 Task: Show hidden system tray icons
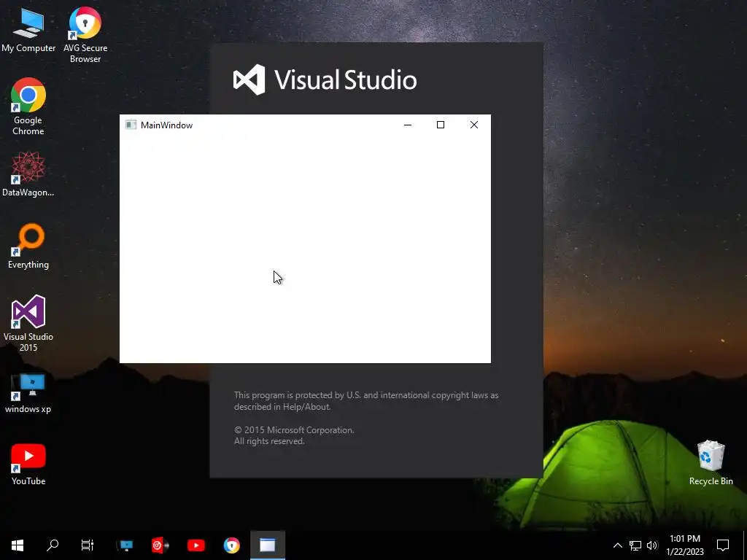point(617,545)
